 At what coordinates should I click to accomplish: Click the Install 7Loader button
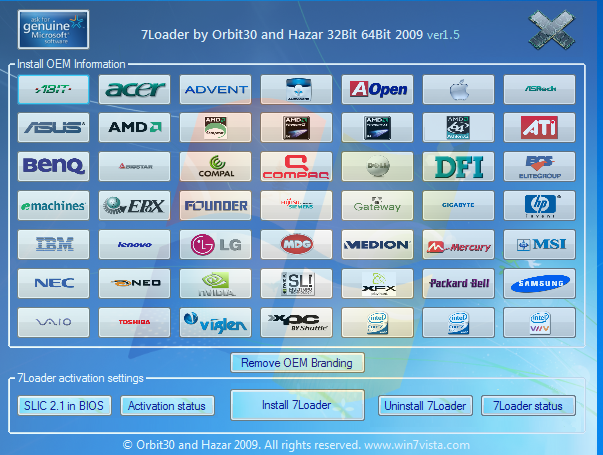pos(297,405)
